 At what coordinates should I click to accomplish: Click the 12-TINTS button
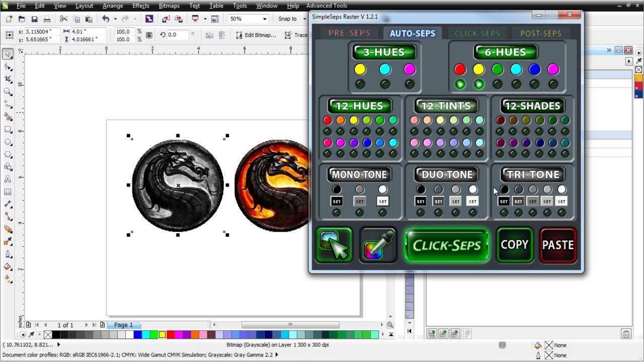[x=446, y=106]
